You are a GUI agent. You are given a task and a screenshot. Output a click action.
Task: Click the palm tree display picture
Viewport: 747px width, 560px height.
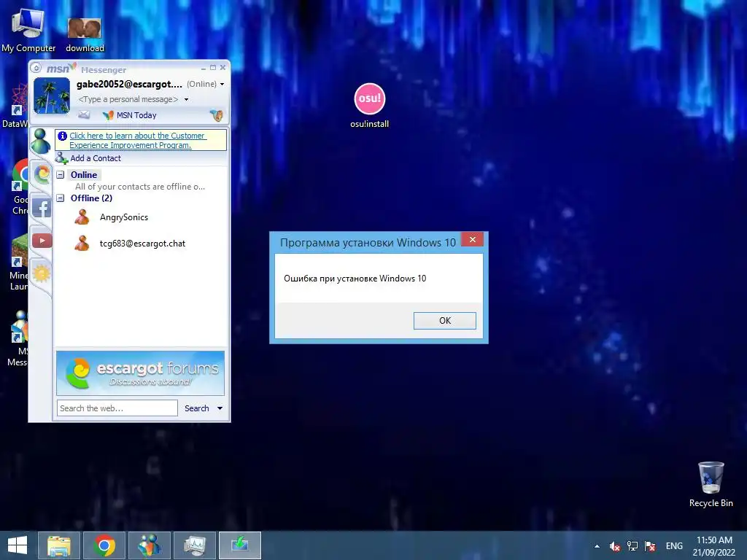pos(52,96)
